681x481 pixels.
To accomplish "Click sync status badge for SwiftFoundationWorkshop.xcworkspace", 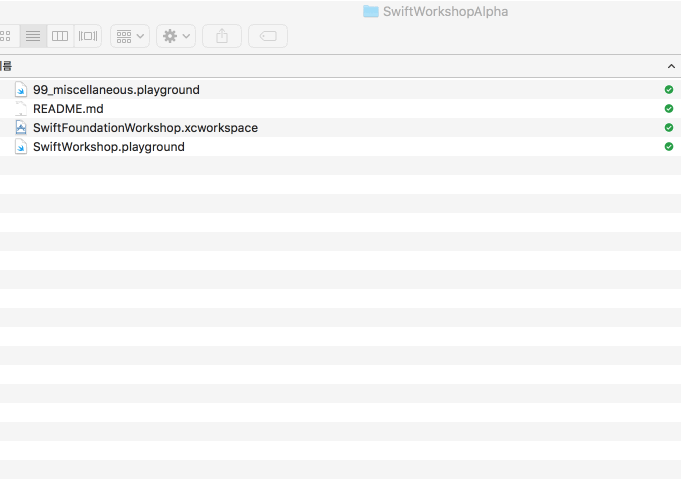I will [x=669, y=128].
